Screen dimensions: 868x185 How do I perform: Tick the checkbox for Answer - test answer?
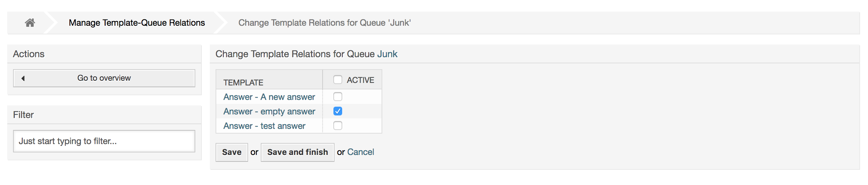(x=337, y=126)
